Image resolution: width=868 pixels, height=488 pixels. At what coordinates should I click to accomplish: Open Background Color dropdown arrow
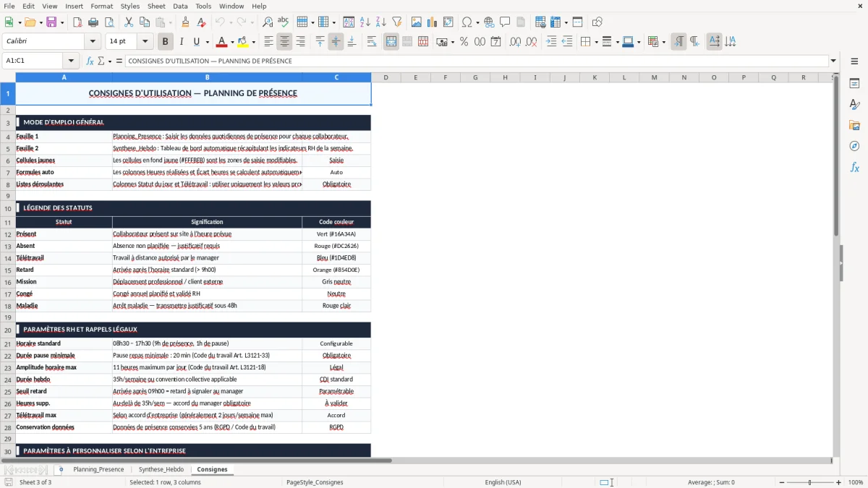253,42
